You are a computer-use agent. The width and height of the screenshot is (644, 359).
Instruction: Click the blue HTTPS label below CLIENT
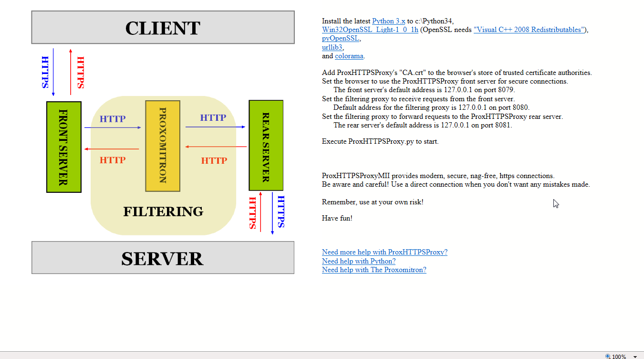point(45,72)
